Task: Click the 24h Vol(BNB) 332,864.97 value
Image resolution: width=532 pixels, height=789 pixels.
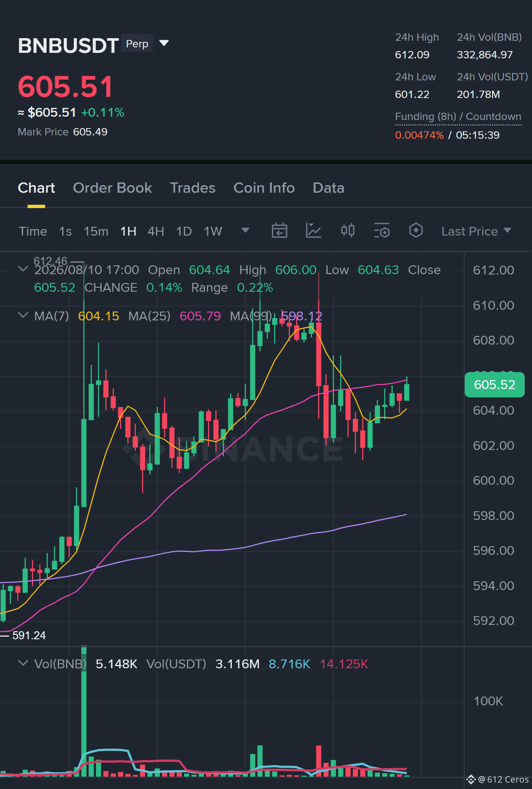Action: (x=485, y=55)
